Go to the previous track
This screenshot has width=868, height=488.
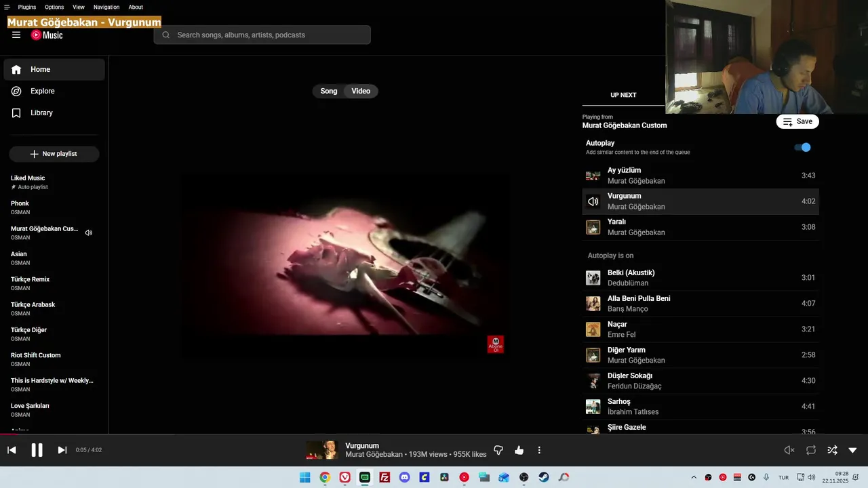pos(12,450)
